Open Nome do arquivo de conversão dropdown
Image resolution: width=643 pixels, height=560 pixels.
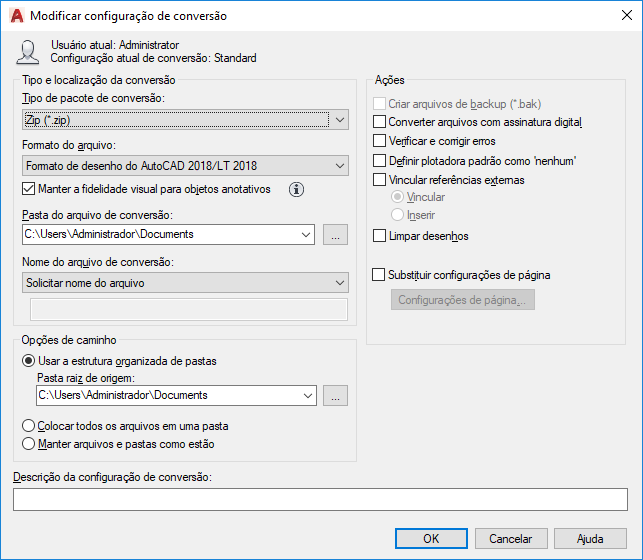click(x=185, y=282)
